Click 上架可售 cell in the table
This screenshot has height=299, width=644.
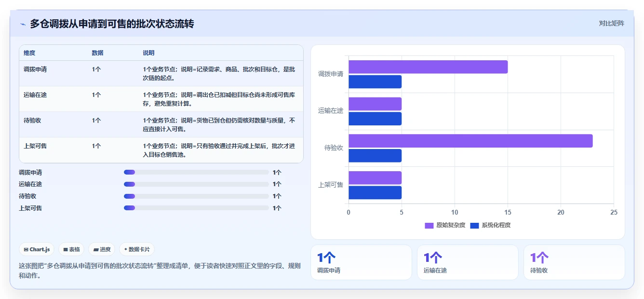35,146
